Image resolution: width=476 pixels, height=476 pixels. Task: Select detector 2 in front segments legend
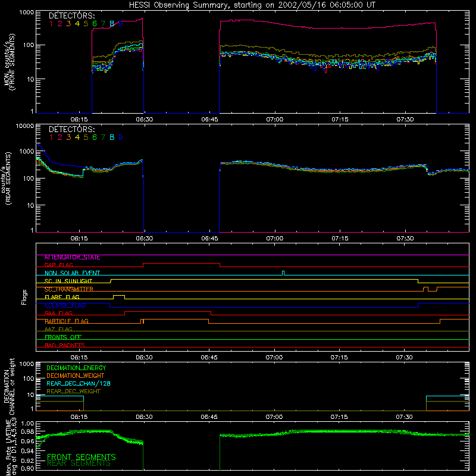[x=60, y=23]
